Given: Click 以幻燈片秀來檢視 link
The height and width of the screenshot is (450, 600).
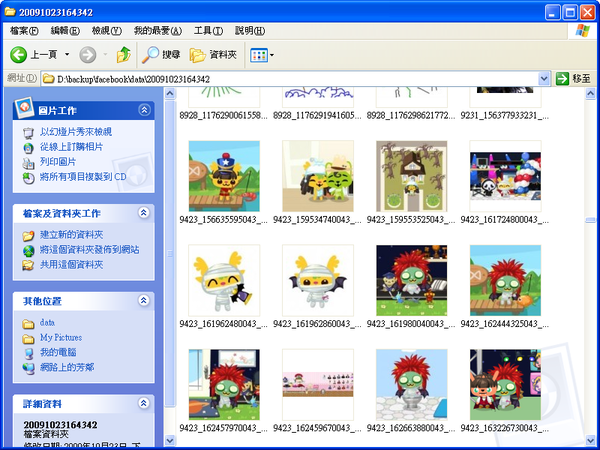Looking at the screenshot, I should click(x=76, y=132).
